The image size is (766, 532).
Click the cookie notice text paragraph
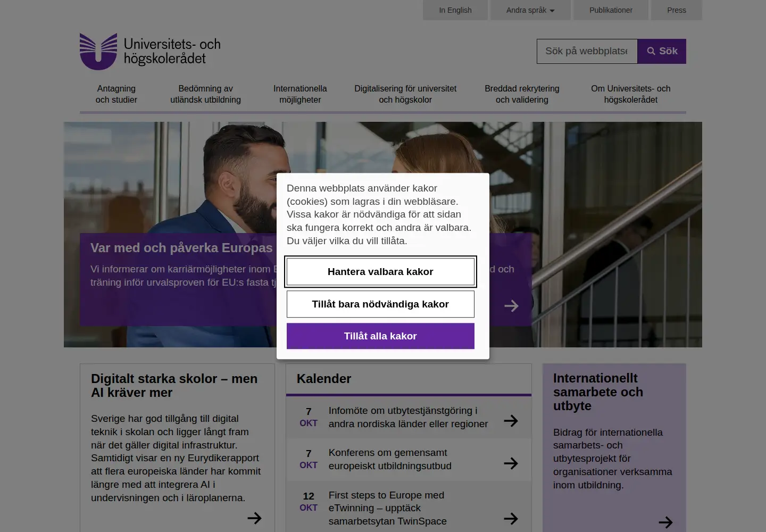click(x=379, y=214)
